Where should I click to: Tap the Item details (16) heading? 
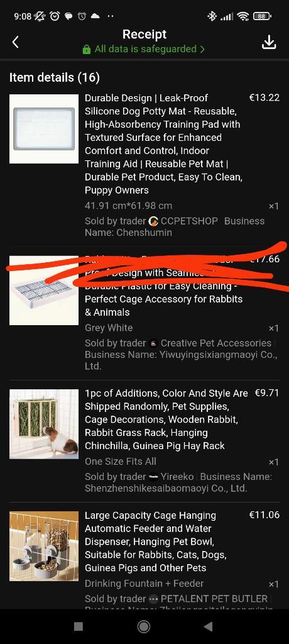[x=55, y=77]
